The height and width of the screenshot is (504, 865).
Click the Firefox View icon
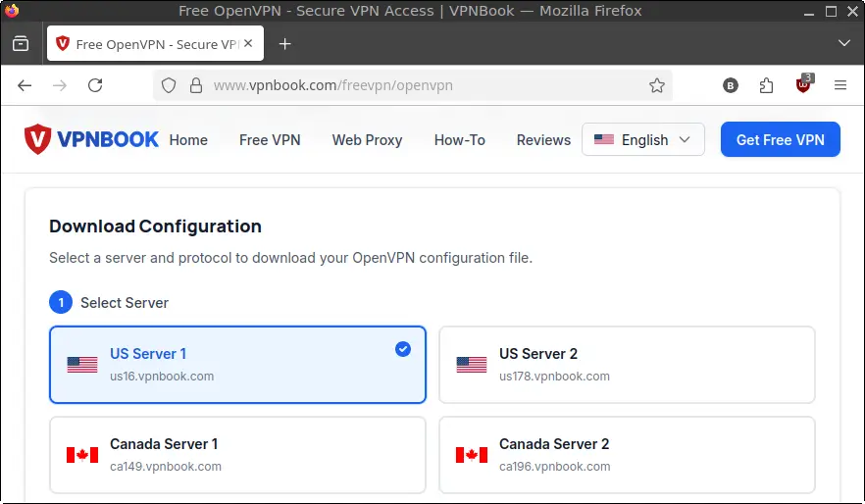tap(21, 43)
